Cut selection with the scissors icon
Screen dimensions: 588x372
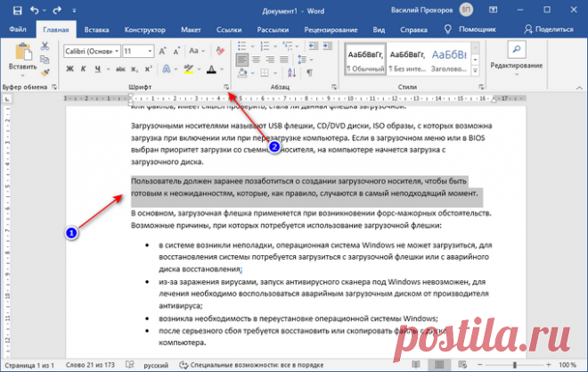pyautogui.click(x=45, y=46)
